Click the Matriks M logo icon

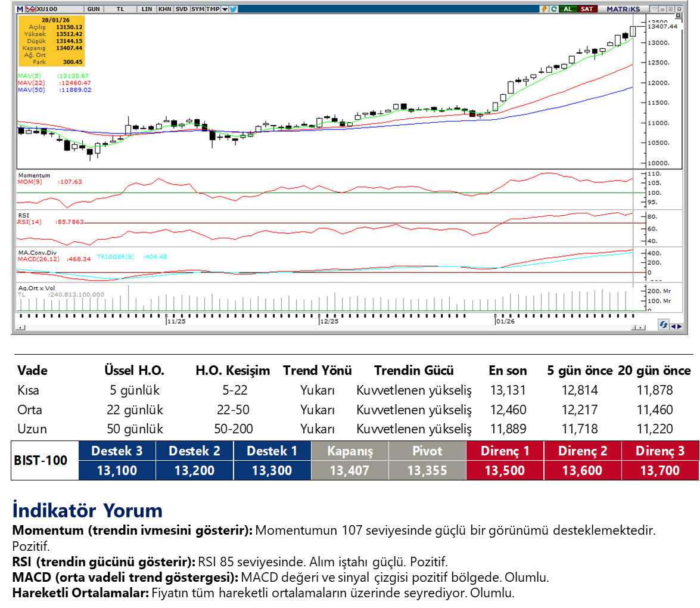(20, 9)
